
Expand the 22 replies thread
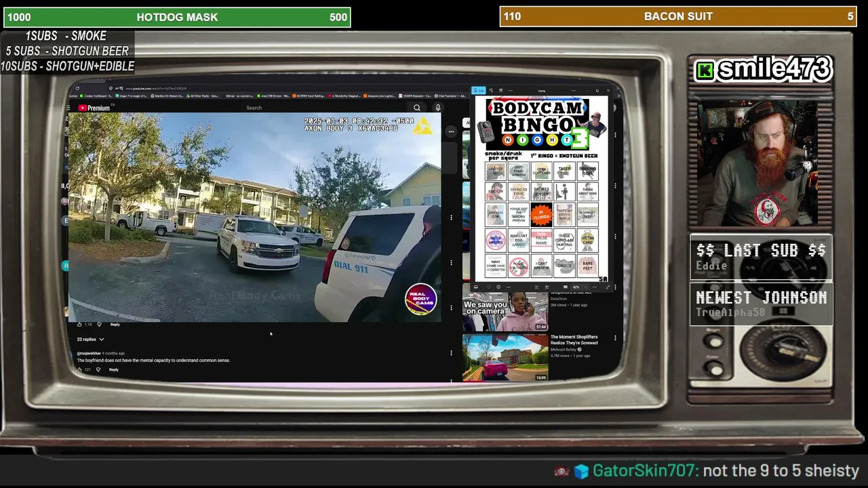90,339
